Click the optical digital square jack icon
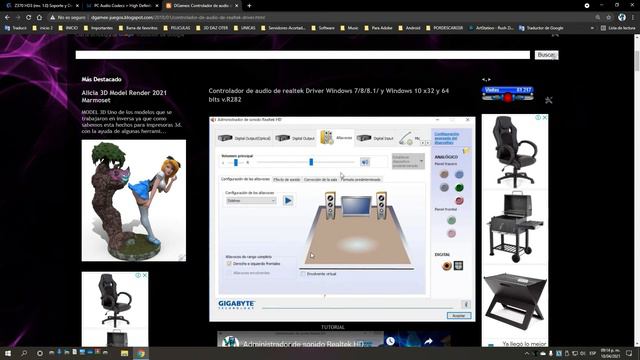The width and height of the screenshot is (640, 360). tap(458, 266)
